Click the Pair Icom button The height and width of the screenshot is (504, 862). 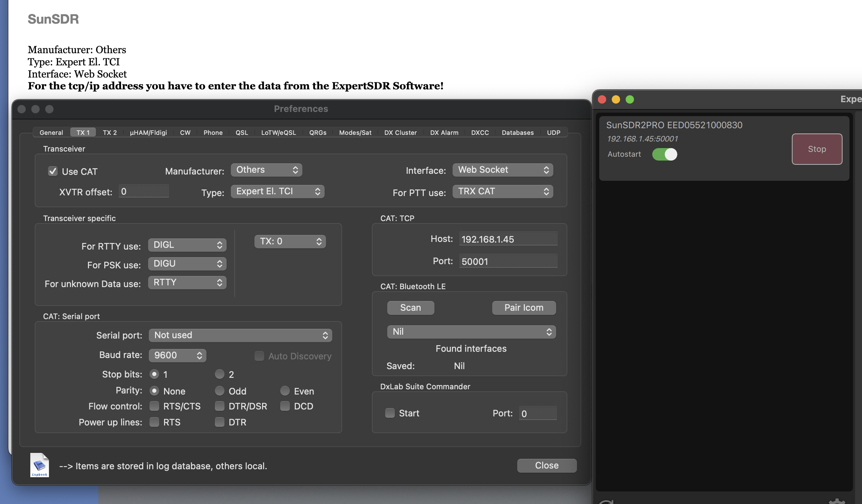click(x=524, y=308)
